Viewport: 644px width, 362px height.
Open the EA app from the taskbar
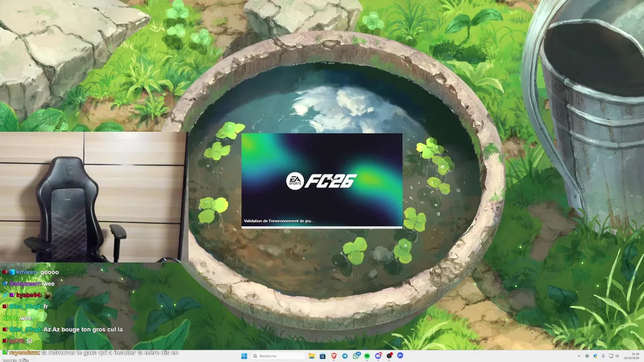click(x=400, y=355)
